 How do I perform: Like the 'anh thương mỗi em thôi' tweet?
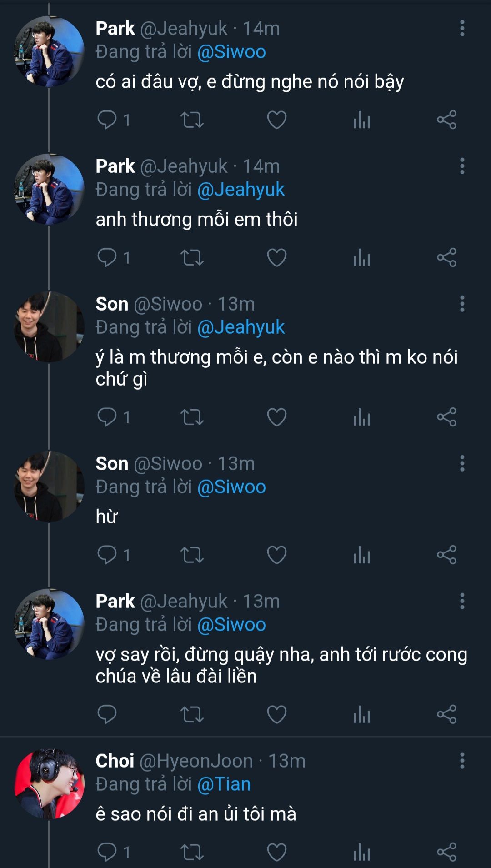(276, 258)
